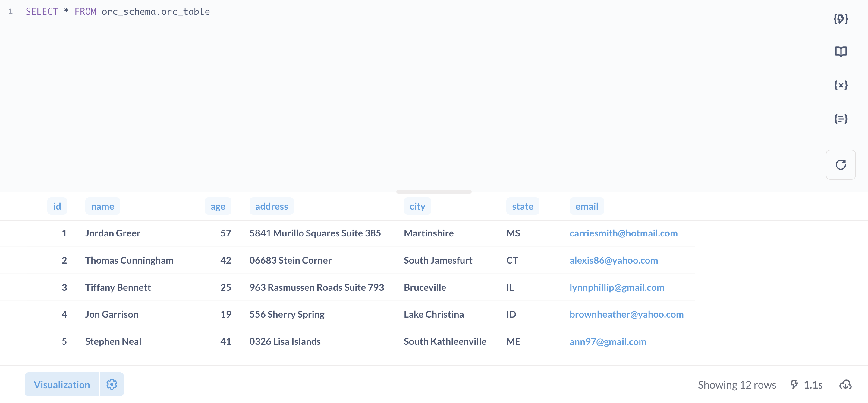
Task: Click the state column header
Action: coord(522,206)
